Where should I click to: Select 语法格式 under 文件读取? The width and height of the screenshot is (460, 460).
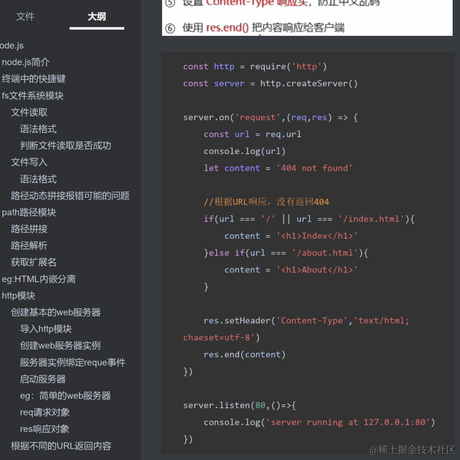tap(38, 129)
